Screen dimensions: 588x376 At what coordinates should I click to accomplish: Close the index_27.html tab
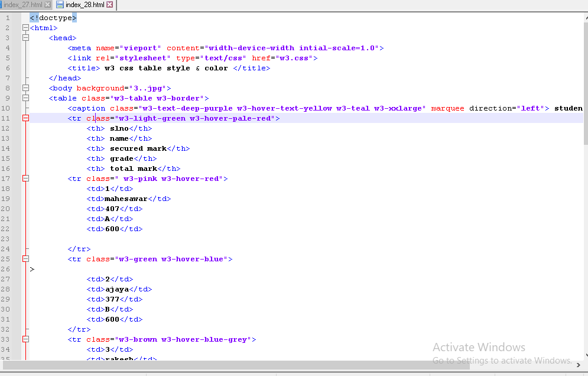click(x=47, y=5)
